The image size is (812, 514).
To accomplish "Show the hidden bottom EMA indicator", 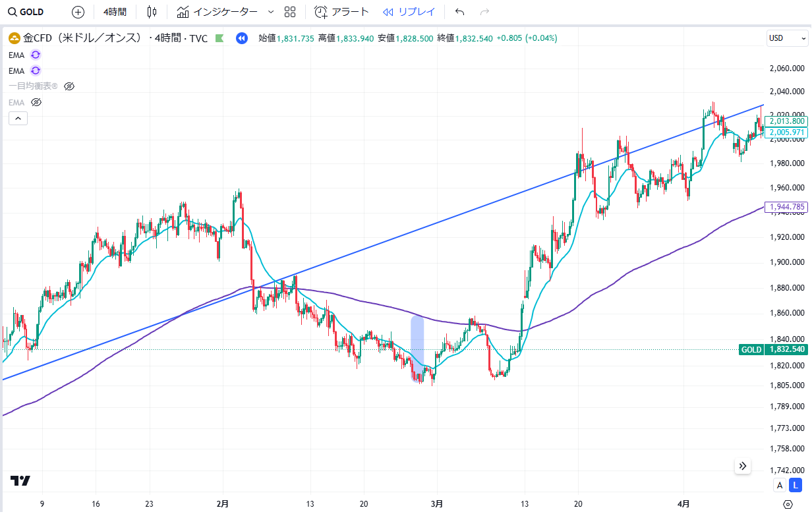I will pos(37,102).
